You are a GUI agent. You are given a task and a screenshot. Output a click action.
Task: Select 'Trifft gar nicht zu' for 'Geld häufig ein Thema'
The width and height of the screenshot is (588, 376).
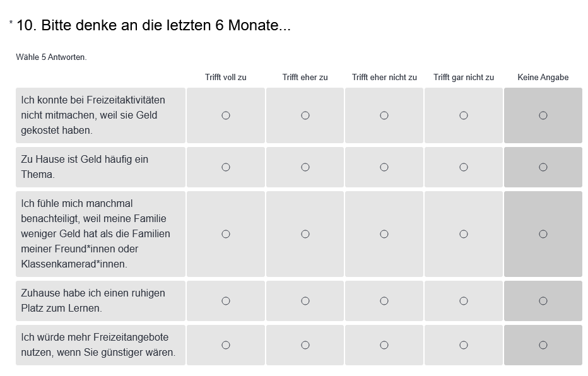pos(464,167)
